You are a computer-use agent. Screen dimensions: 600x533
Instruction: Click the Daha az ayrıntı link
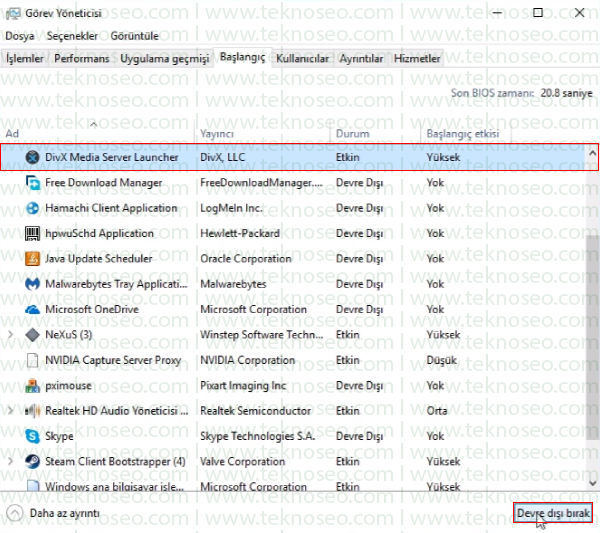65,513
